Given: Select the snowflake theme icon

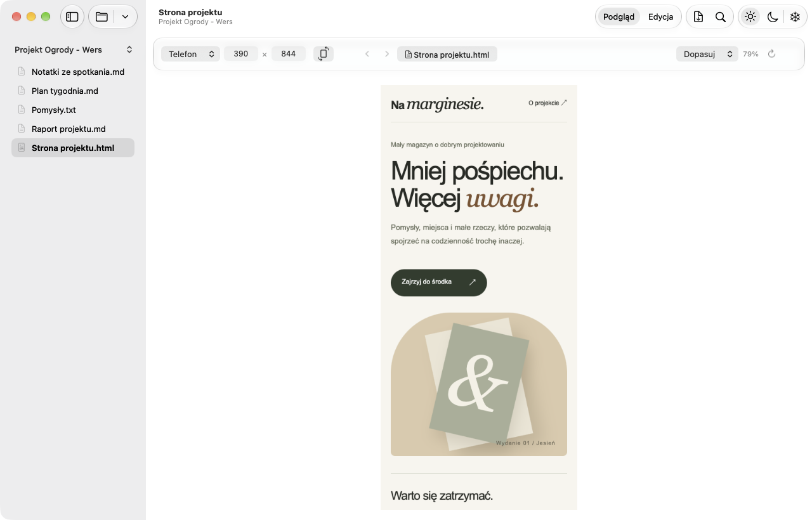Looking at the screenshot, I should (x=795, y=17).
